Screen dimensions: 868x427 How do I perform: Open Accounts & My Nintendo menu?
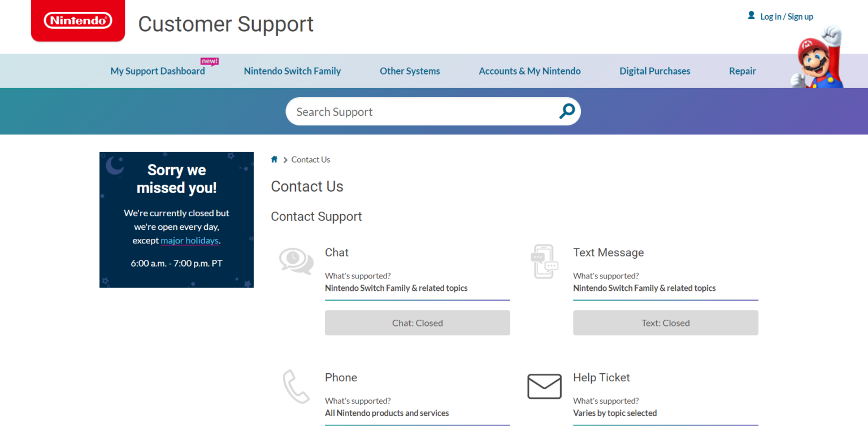[530, 71]
